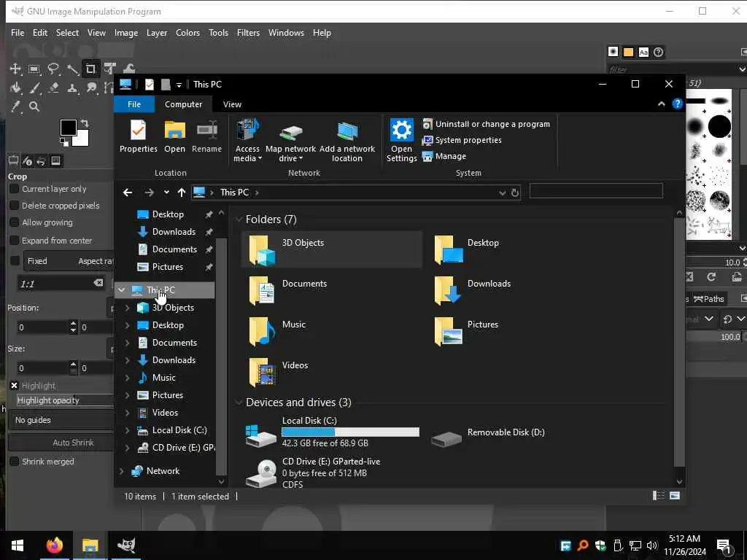Open the Patterns tab in GIMP dock
The width and height of the screenshot is (747, 560).
click(628, 52)
